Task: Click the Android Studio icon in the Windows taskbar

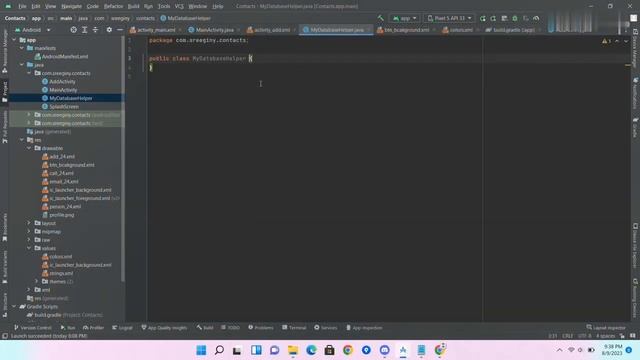Action: point(403,350)
